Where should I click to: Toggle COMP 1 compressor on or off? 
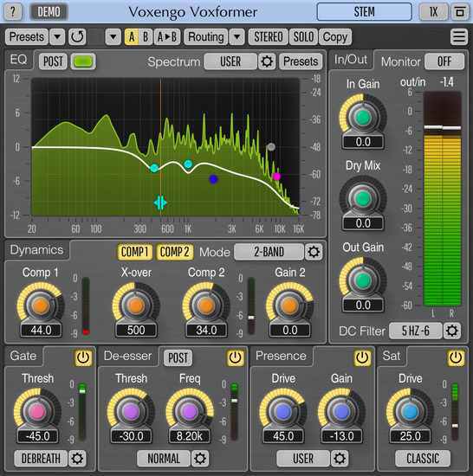pos(134,252)
